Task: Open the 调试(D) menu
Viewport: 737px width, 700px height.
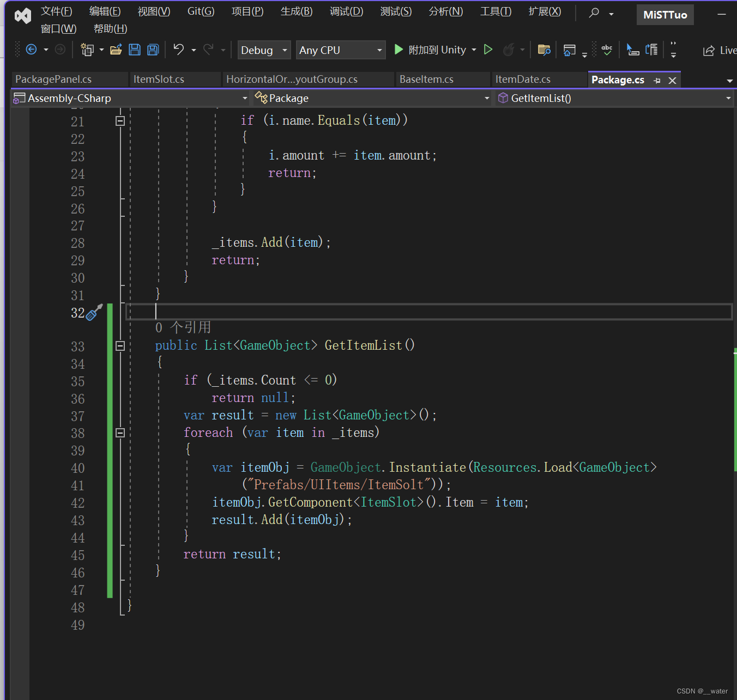Action: (x=346, y=11)
